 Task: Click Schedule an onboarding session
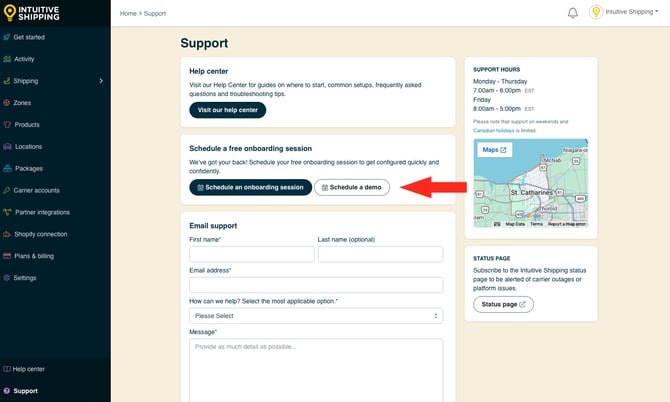pos(250,187)
